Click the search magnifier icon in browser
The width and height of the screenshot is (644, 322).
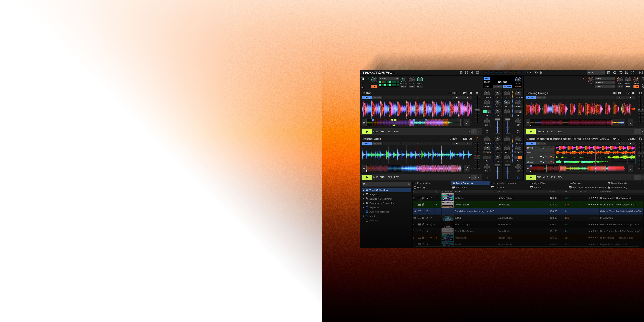coord(364,184)
